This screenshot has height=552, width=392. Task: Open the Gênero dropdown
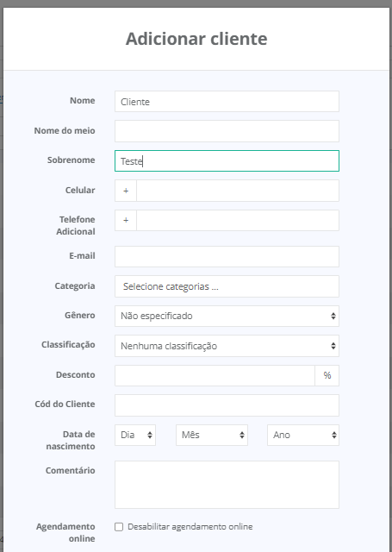227,316
